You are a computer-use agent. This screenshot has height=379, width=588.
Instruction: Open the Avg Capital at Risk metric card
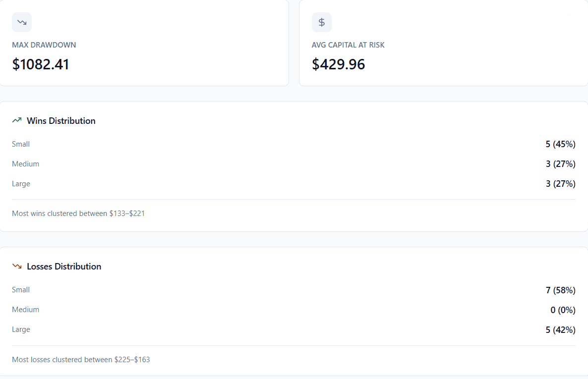coord(443,43)
